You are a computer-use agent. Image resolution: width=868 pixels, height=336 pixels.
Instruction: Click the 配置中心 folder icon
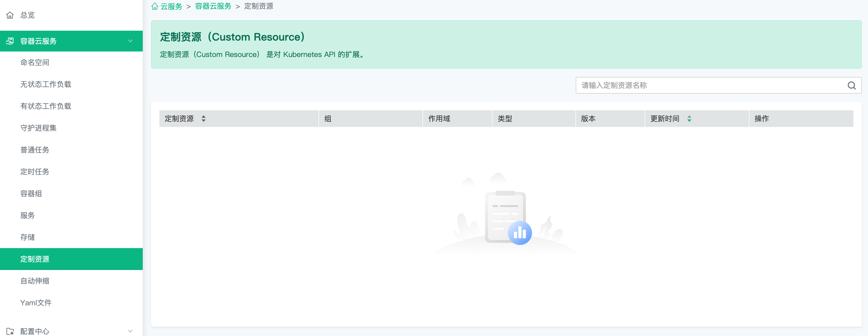pyautogui.click(x=10, y=331)
